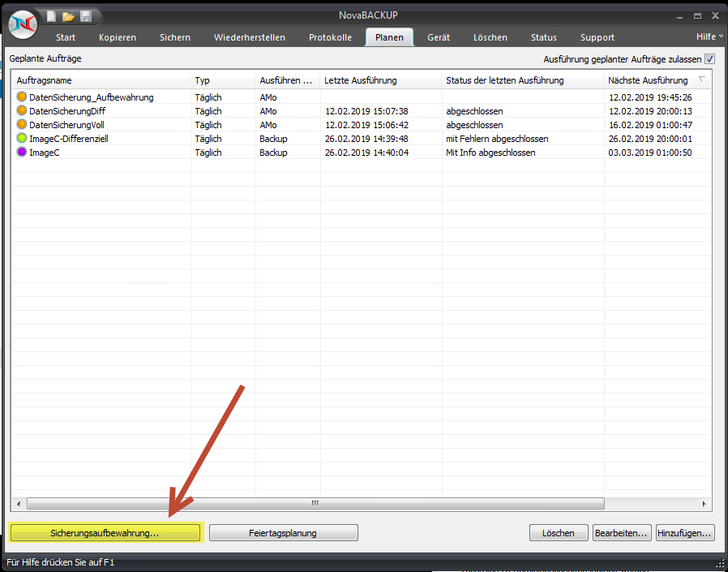This screenshot has height=572, width=728.
Task: Select the Planen tab
Action: (389, 37)
